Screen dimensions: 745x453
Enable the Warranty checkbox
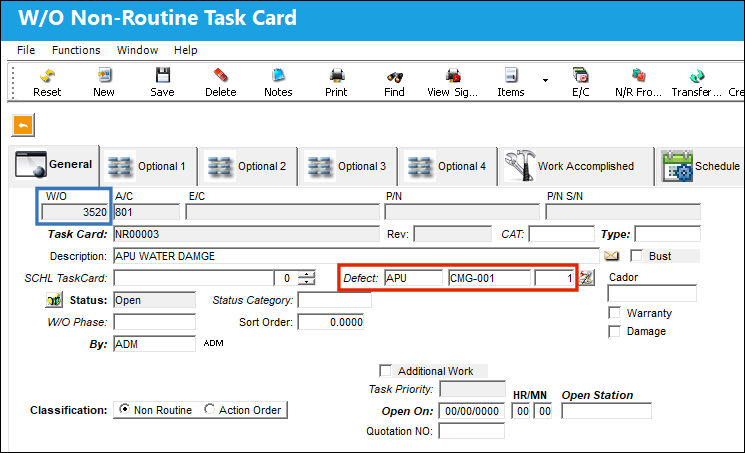point(614,313)
